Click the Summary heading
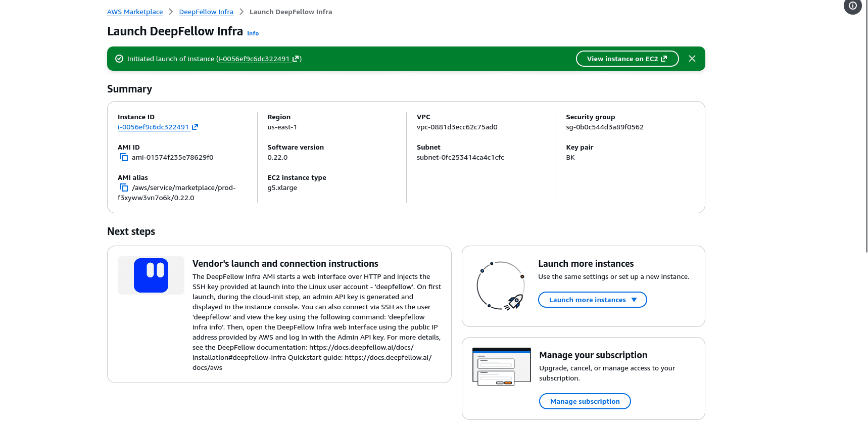Image resolution: width=868 pixels, height=428 pixels. click(129, 89)
